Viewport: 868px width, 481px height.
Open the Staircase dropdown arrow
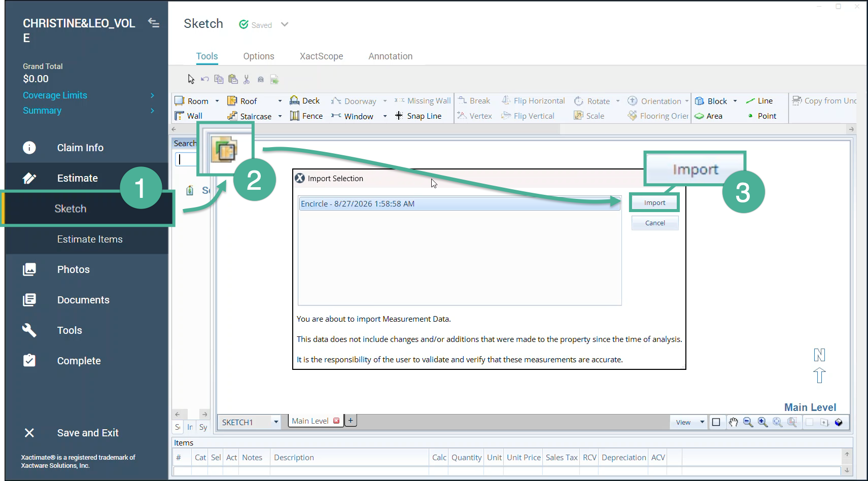(280, 116)
